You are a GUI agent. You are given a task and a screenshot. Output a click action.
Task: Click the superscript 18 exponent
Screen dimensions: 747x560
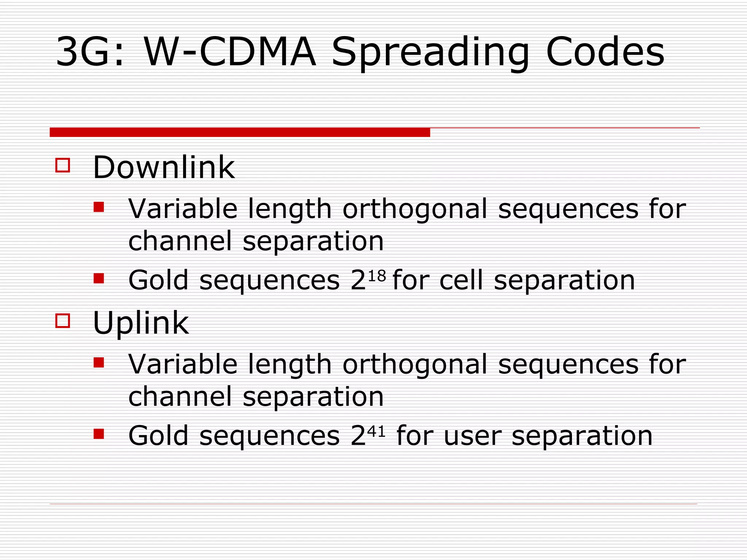tap(377, 276)
